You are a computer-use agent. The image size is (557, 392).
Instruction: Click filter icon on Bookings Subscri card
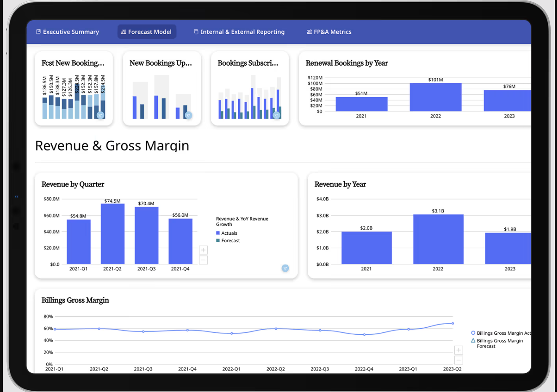277,115
